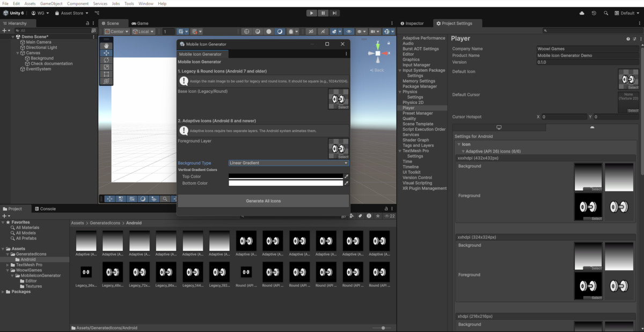The height and width of the screenshot is (332, 644).
Task: Open Unity Cloud icon in top bar
Action: click(582, 13)
